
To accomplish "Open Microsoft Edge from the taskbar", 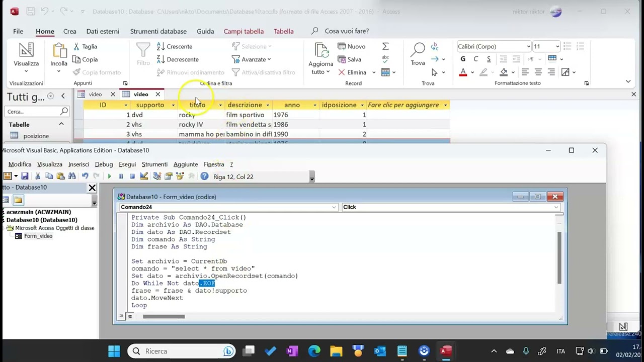I will pos(314,351).
